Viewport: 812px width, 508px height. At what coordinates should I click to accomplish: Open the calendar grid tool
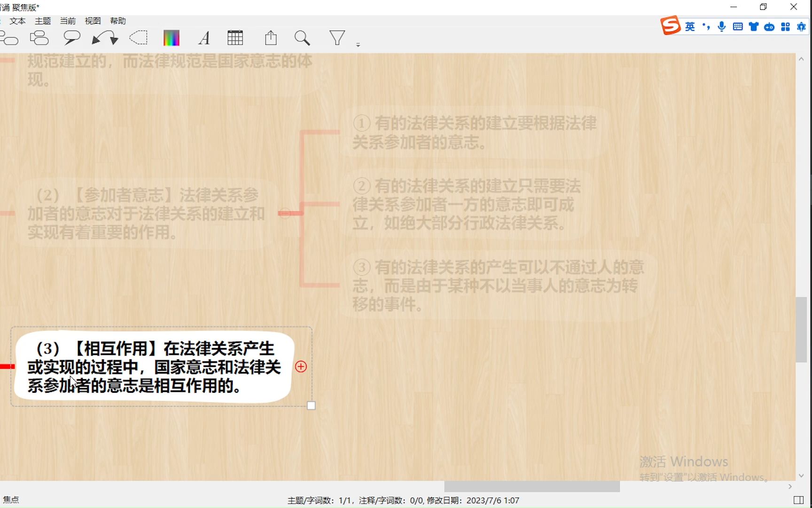235,38
